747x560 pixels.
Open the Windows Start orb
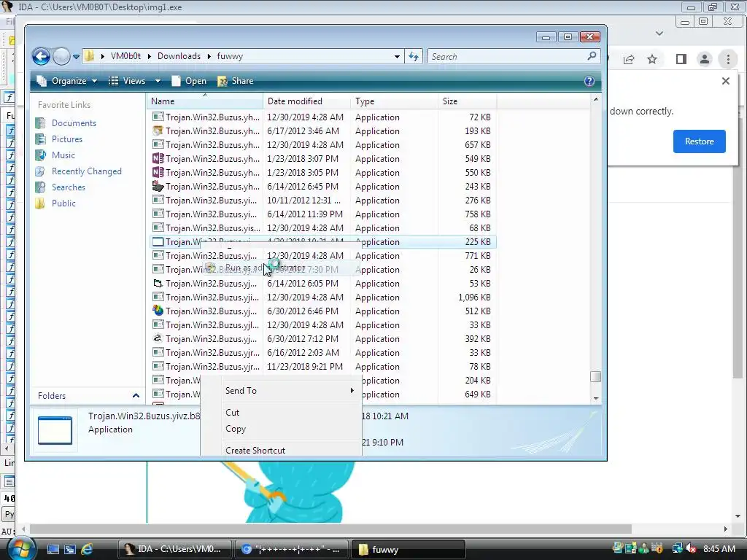tap(21, 548)
